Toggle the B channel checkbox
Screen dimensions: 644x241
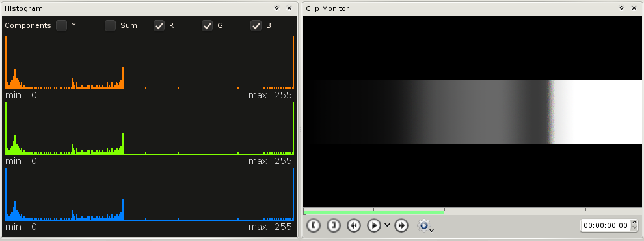click(256, 25)
